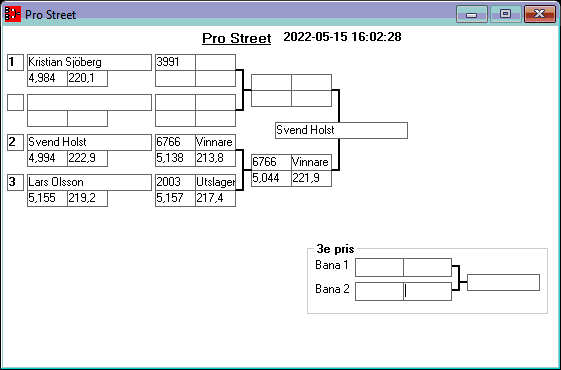
Task: Click the Pro Street underlined heading
Action: pos(236,38)
